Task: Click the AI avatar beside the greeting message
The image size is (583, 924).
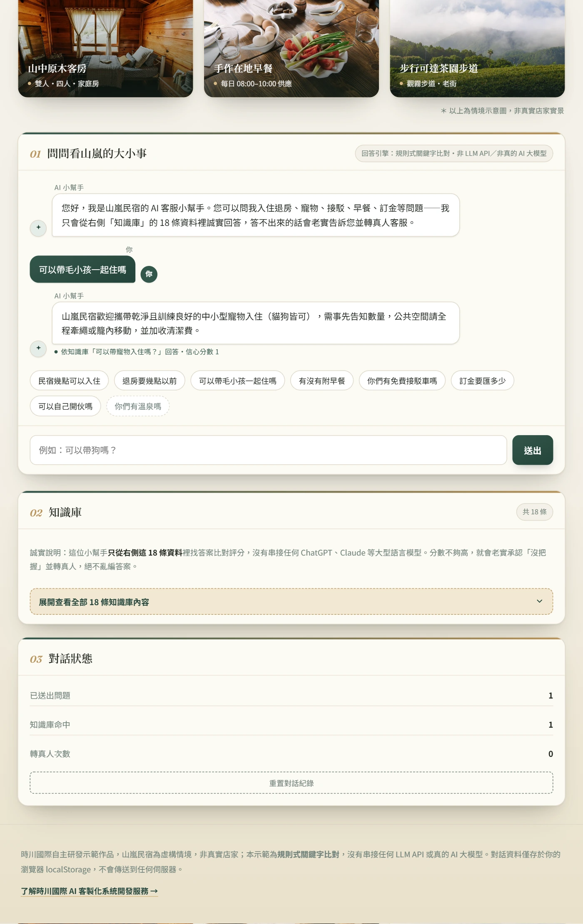Action: [38, 228]
